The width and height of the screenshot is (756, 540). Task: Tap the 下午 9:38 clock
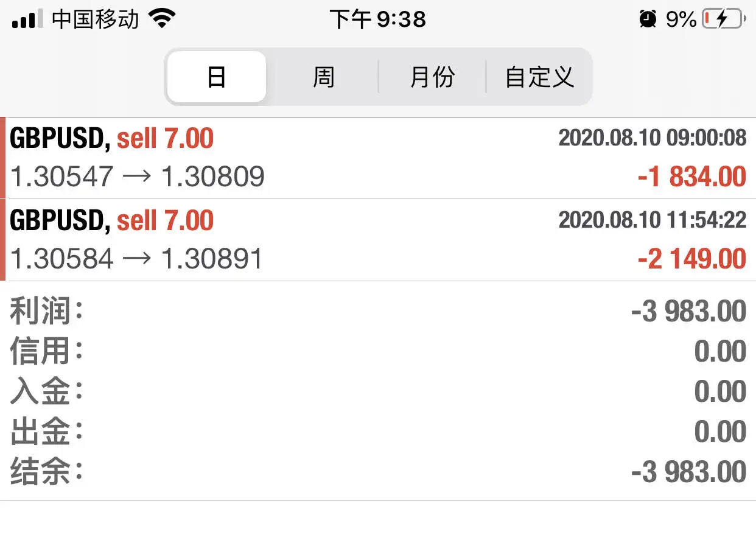(x=378, y=19)
